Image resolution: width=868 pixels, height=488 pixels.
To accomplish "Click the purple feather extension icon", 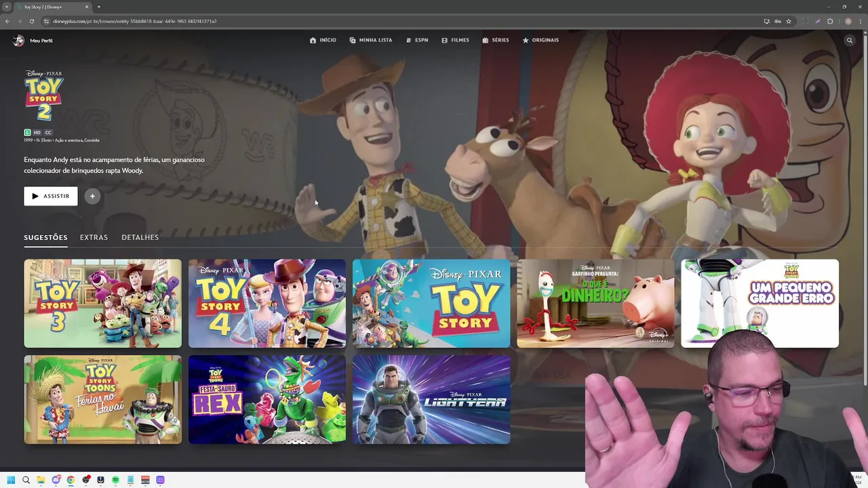I will pyautogui.click(x=818, y=21).
